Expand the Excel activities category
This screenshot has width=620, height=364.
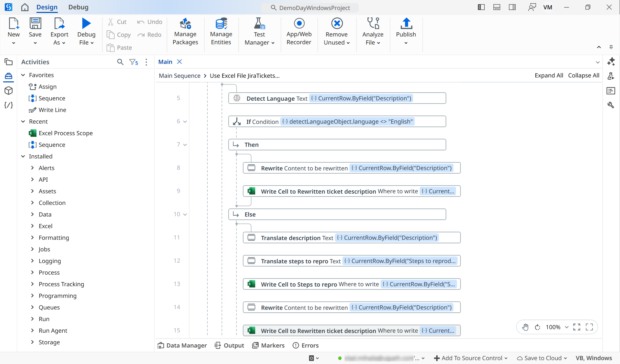(32, 226)
